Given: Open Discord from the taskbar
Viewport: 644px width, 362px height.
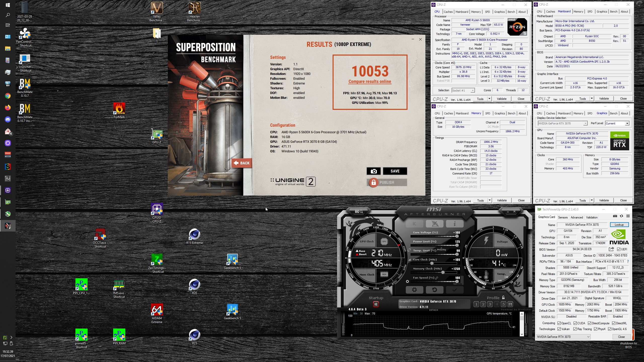Looking at the screenshot, I should (x=8, y=119).
